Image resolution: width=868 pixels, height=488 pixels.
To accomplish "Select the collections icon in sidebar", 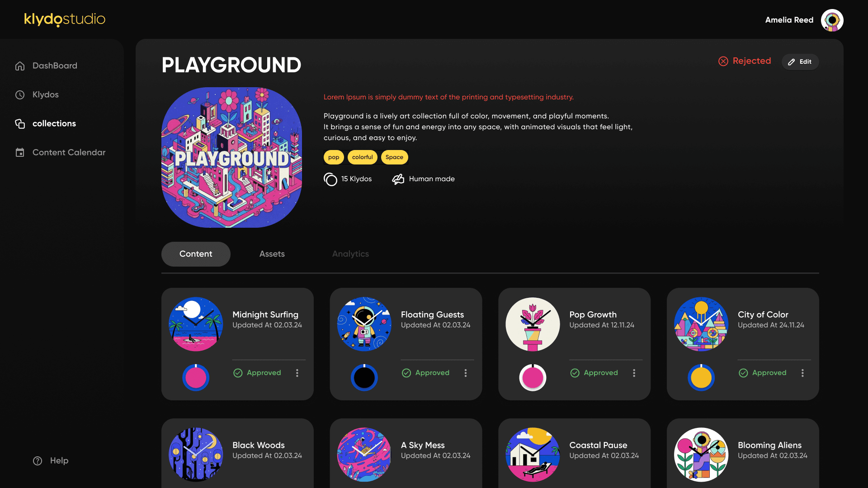I will pyautogui.click(x=20, y=124).
